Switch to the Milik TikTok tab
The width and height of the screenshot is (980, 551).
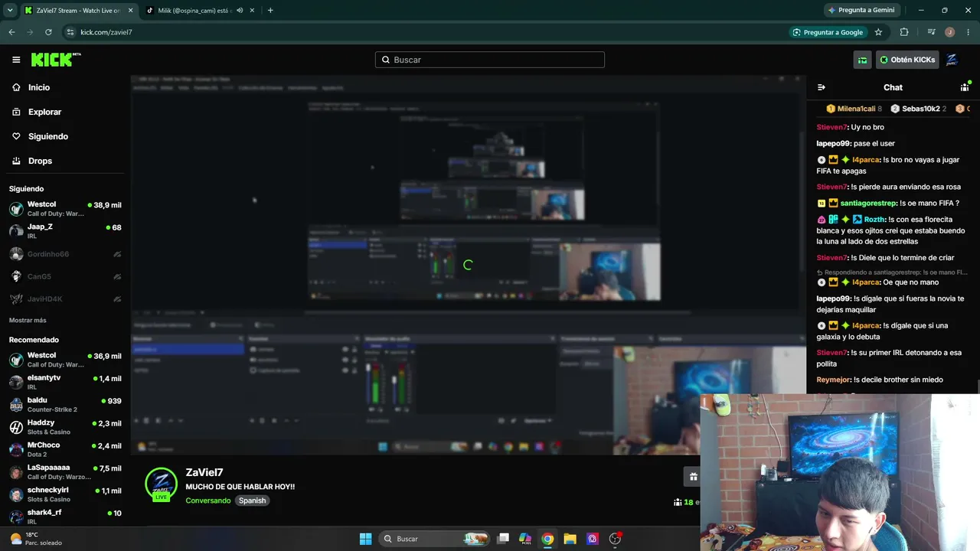[x=200, y=10]
